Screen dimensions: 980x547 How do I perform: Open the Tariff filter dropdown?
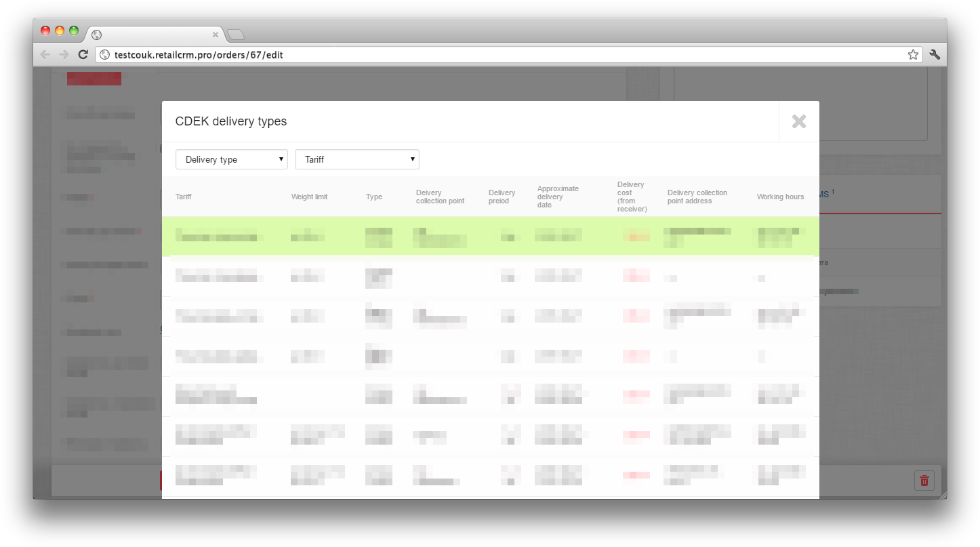coord(357,159)
